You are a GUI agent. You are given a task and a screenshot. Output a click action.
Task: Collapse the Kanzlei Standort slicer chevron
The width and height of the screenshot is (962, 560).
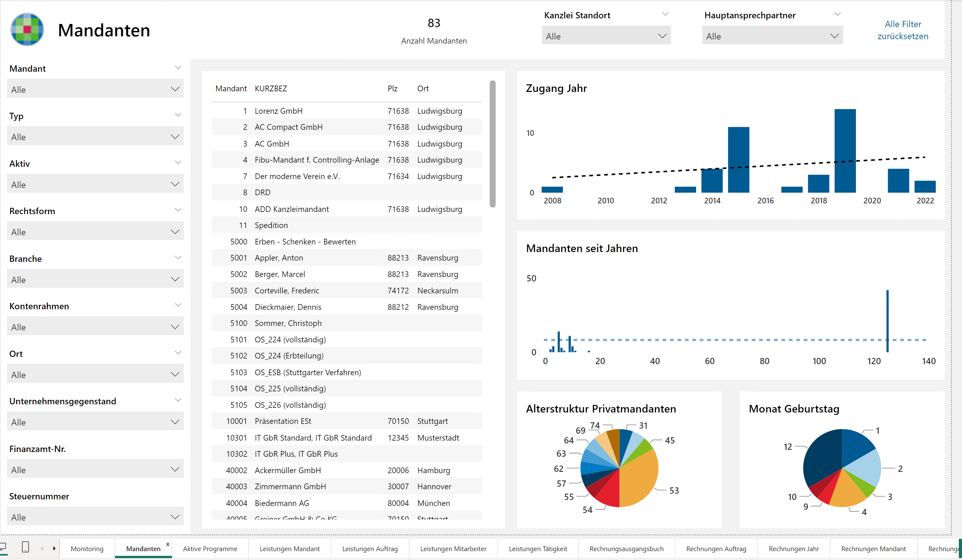coord(665,14)
